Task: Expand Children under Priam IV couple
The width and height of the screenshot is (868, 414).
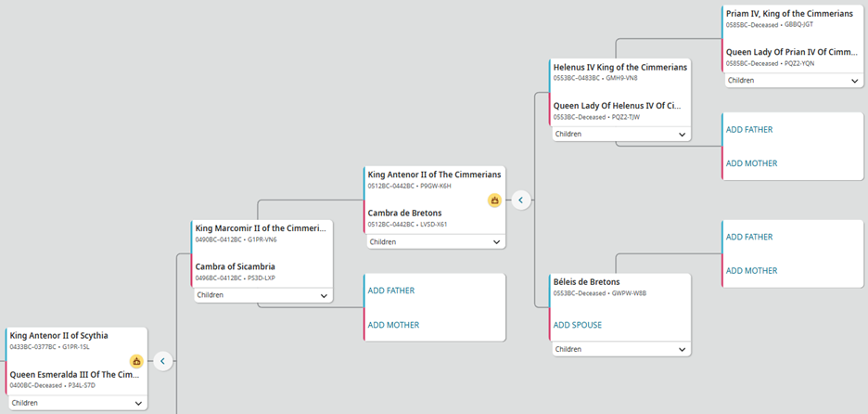Action: [x=795, y=81]
